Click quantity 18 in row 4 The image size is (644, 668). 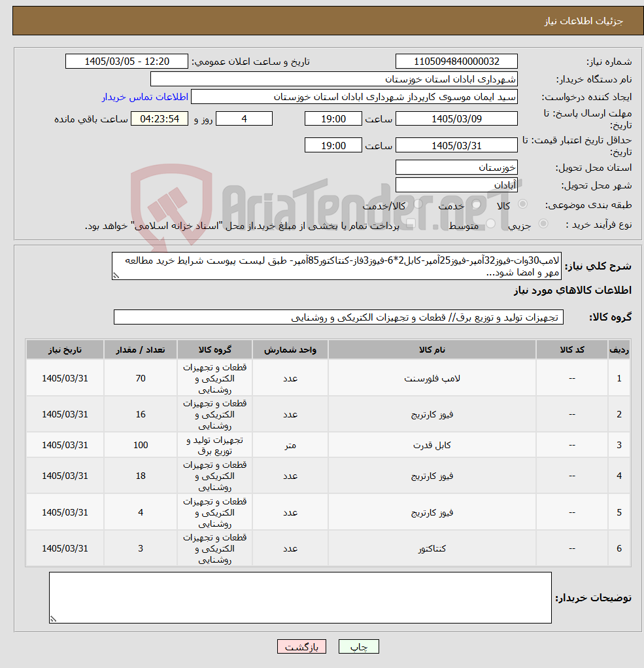click(141, 476)
